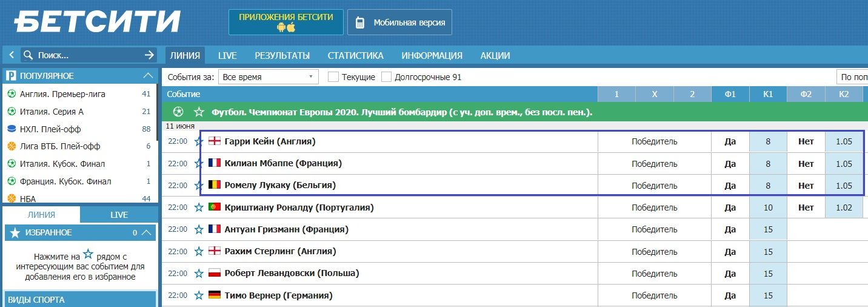Click the hockey puck icon by НХЛ
868x307 pixels.
12,129
